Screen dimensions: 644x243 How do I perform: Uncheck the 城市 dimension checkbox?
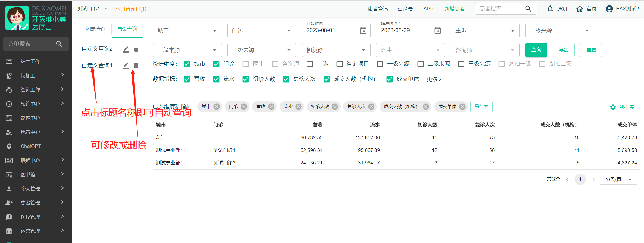pos(187,64)
